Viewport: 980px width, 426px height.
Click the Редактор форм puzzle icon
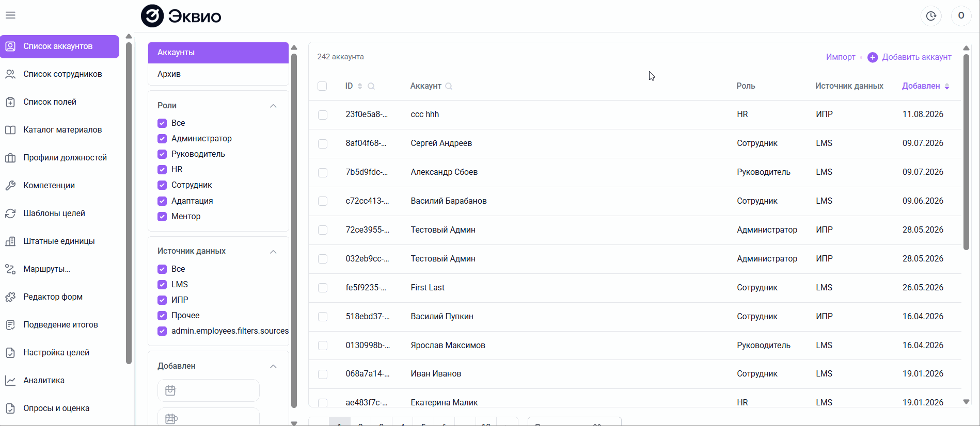pyautogui.click(x=10, y=297)
